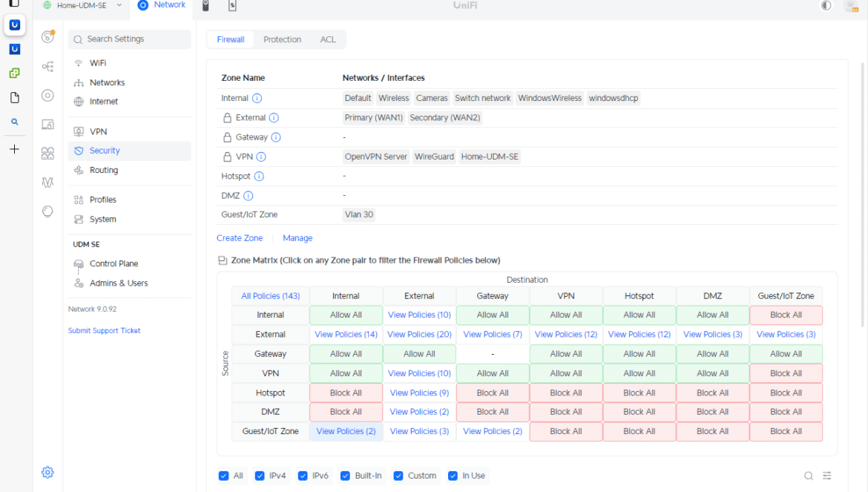Image resolution: width=868 pixels, height=492 pixels.
Task: Open View Policies (7) for External to Gateway
Action: (x=493, y=334)
